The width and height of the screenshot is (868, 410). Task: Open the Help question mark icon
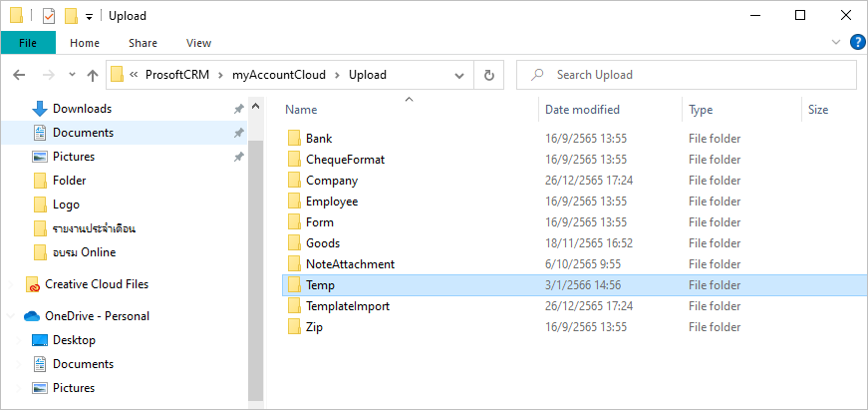[x=857, y=42]
